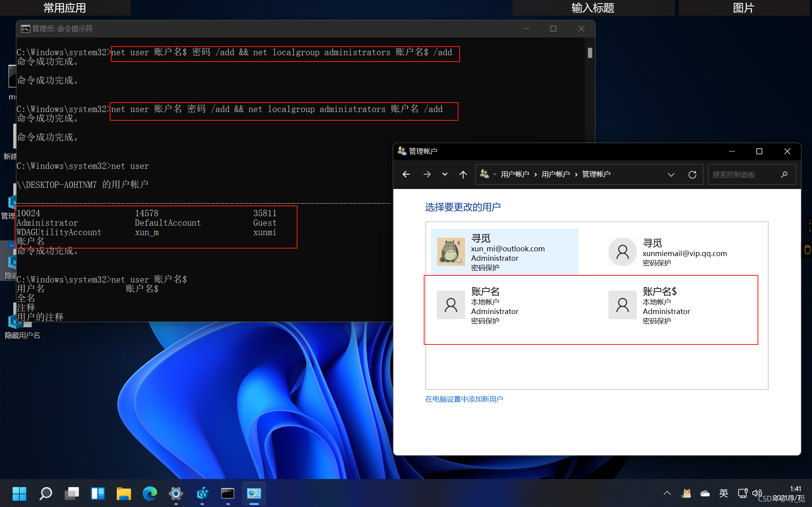Show hidden system tray icons
Screen dimensions: 812x507
pos(667,493)
